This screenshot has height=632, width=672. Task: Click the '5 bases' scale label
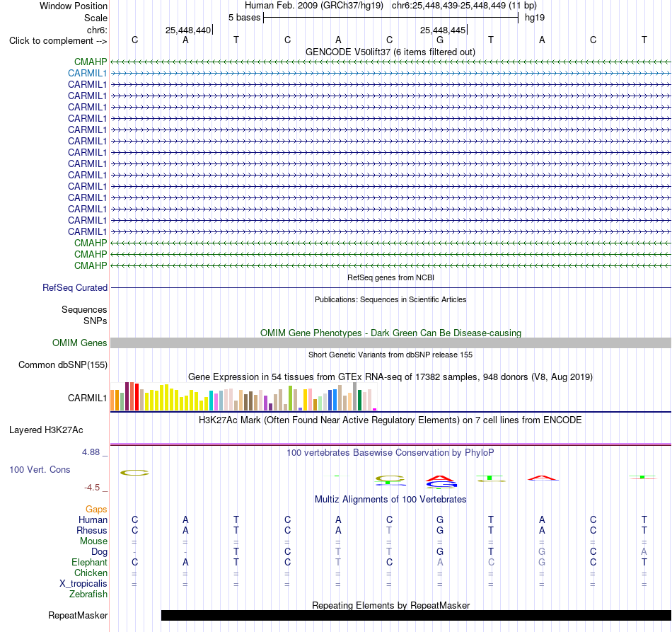coord(244,18)
